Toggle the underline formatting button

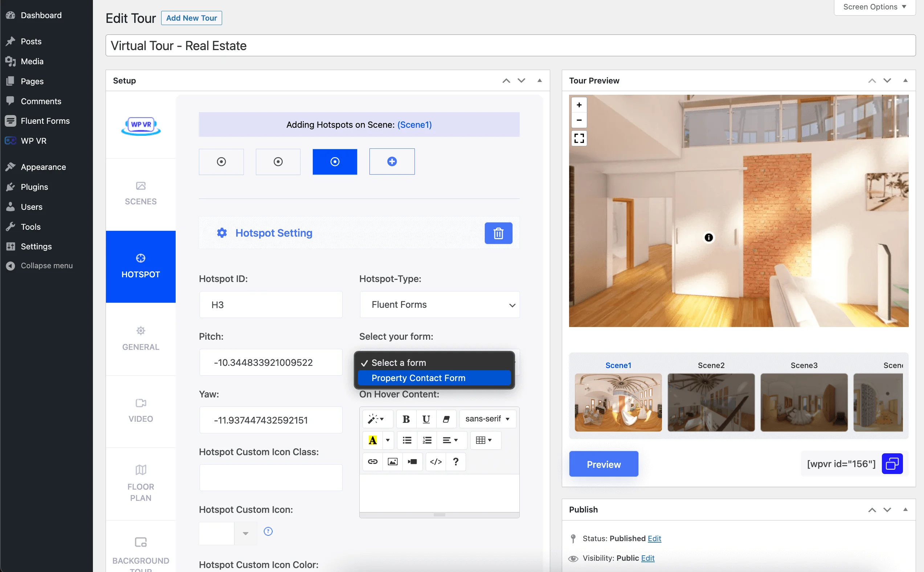[426, 418]
